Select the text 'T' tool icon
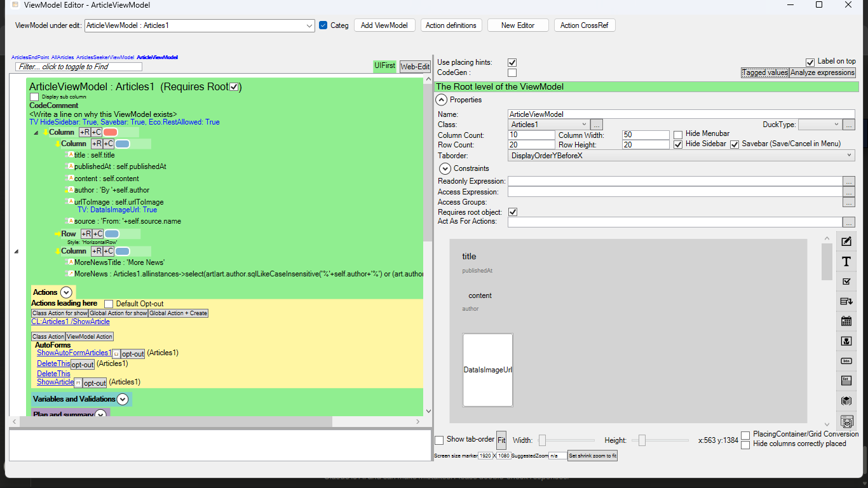Screen dimensions: 868x488 [x=846, y=262]
